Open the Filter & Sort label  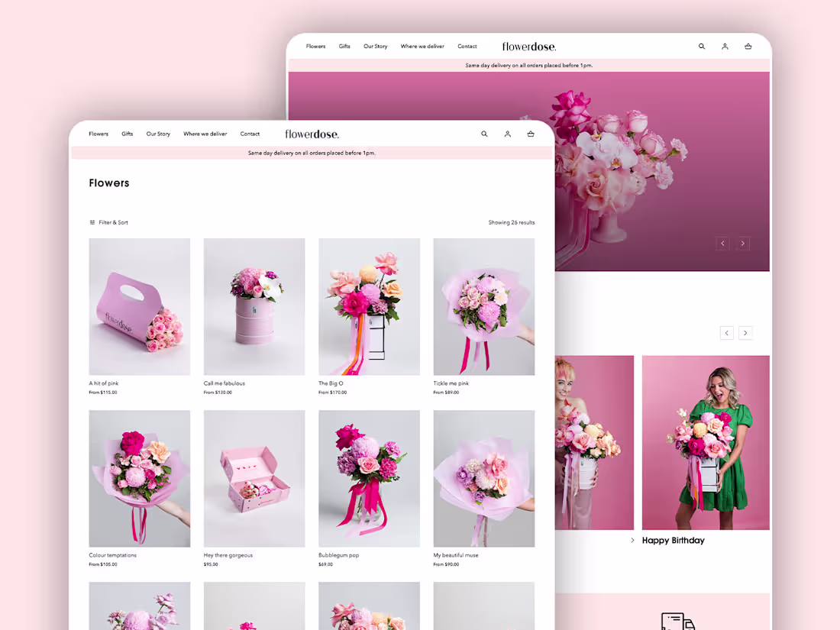point(113,222)
